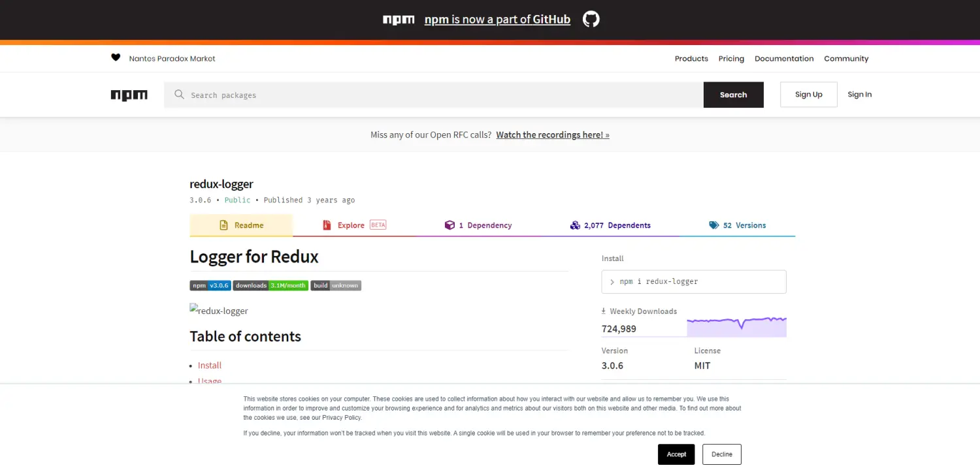Click the build unknown badge
Image resolution: width=980 pixels, height=470 pixels.
click(x=336, y=285)
